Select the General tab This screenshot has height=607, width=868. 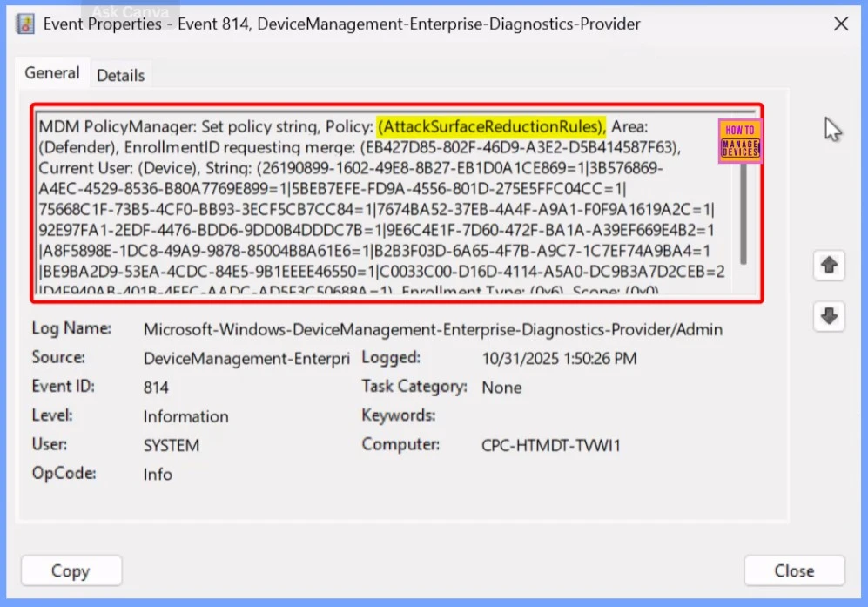click(52, 73)
